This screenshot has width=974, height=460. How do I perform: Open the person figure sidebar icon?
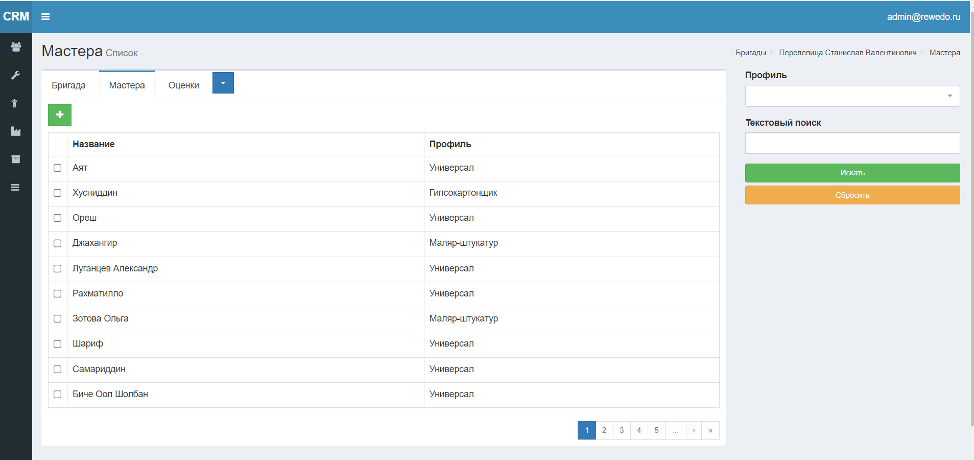pyautogui.click(x=16, y=103)
